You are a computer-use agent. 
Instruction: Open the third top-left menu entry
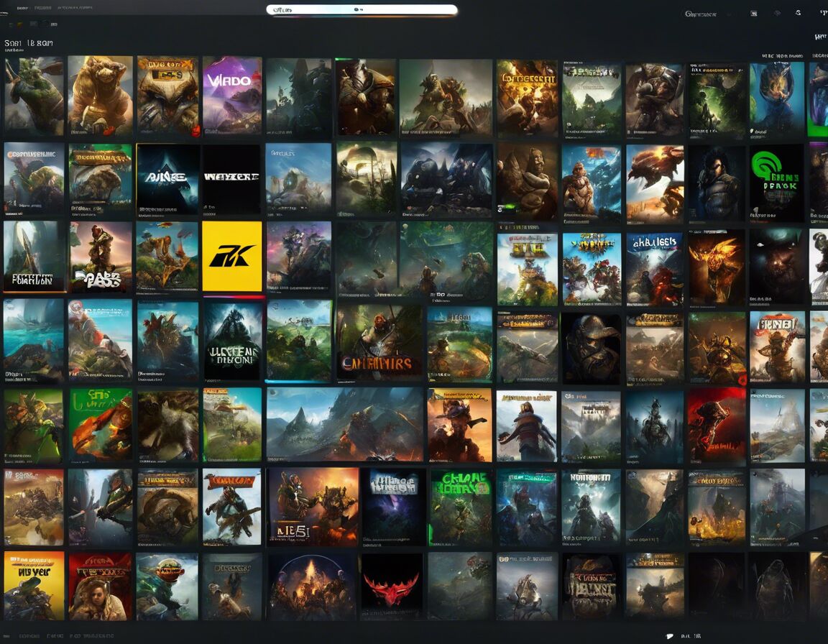pos(75,7)
